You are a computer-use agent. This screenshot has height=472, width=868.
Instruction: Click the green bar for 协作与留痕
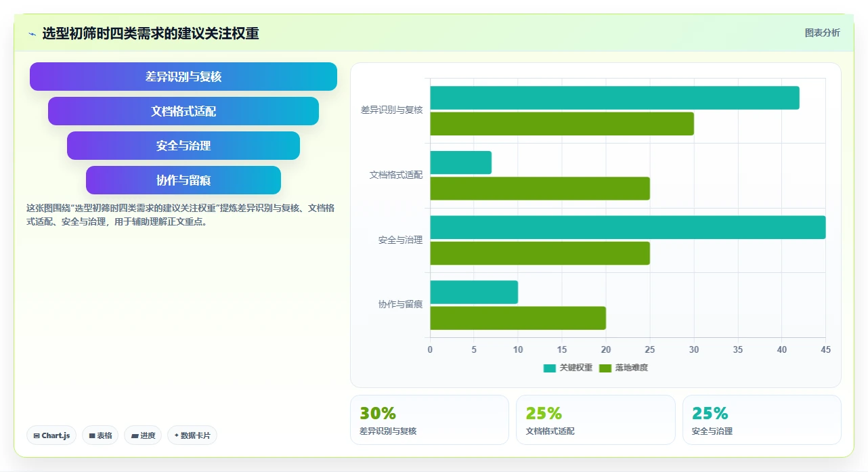point(518,318)
